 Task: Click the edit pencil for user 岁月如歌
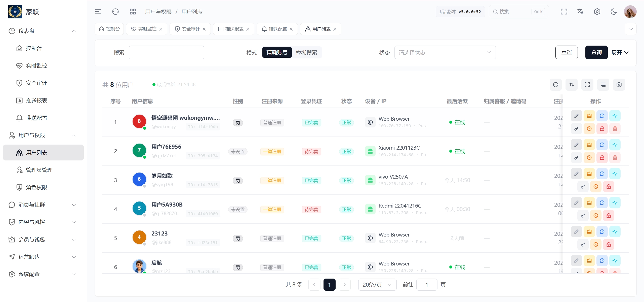tap(576, 174)
